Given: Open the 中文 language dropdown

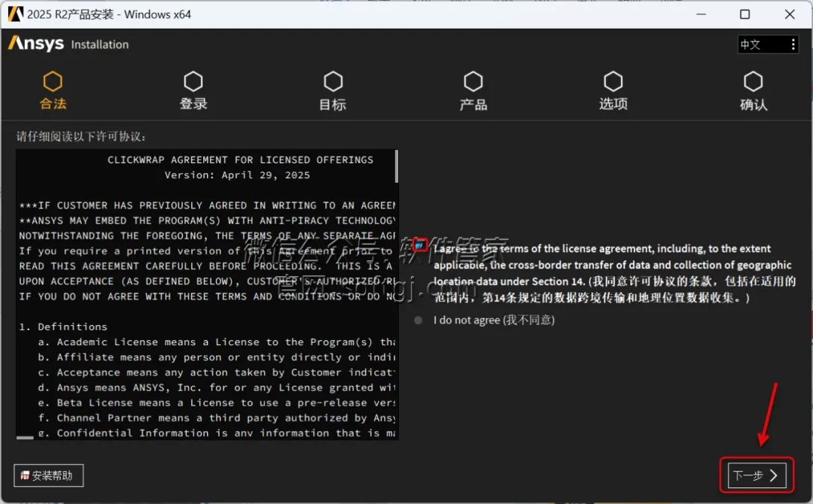Looking at the screenshot, I should (768, 44).
